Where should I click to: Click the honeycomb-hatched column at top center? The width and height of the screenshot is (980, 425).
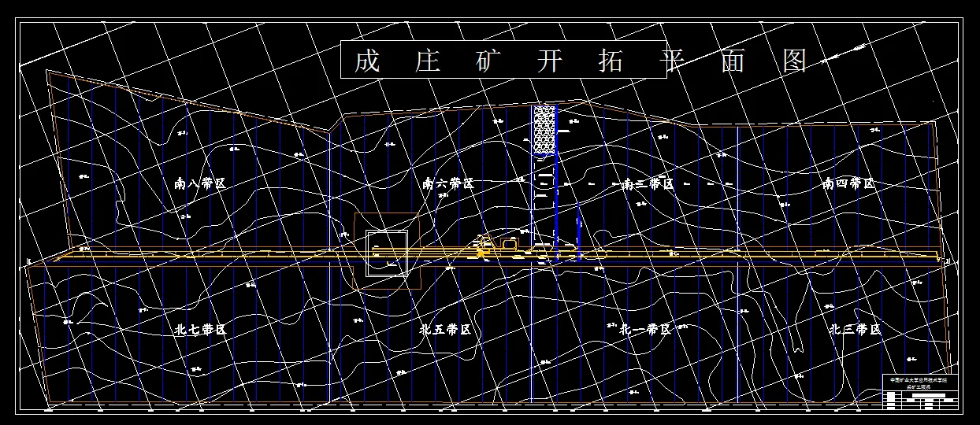tap(544, 130)
